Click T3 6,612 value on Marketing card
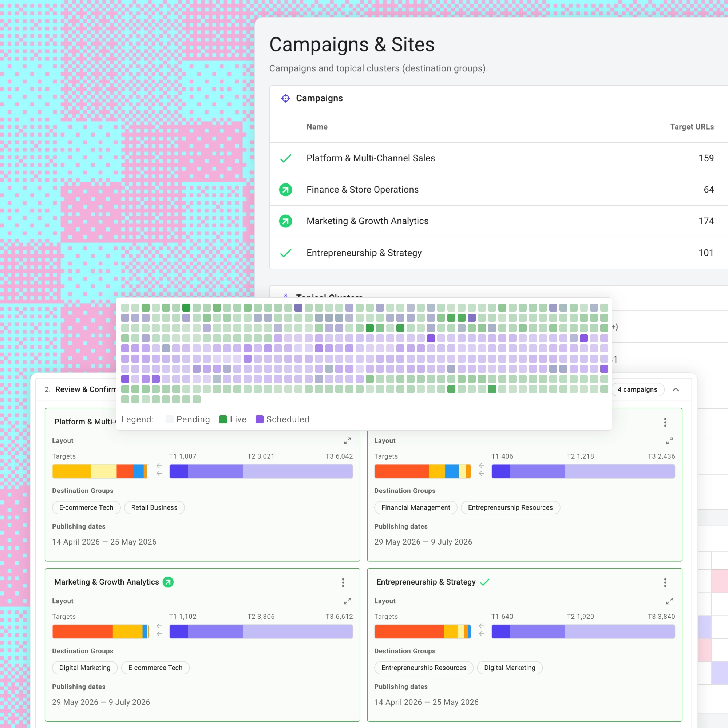The height and width of the screenshot is (728, 728). click(339, 617)
